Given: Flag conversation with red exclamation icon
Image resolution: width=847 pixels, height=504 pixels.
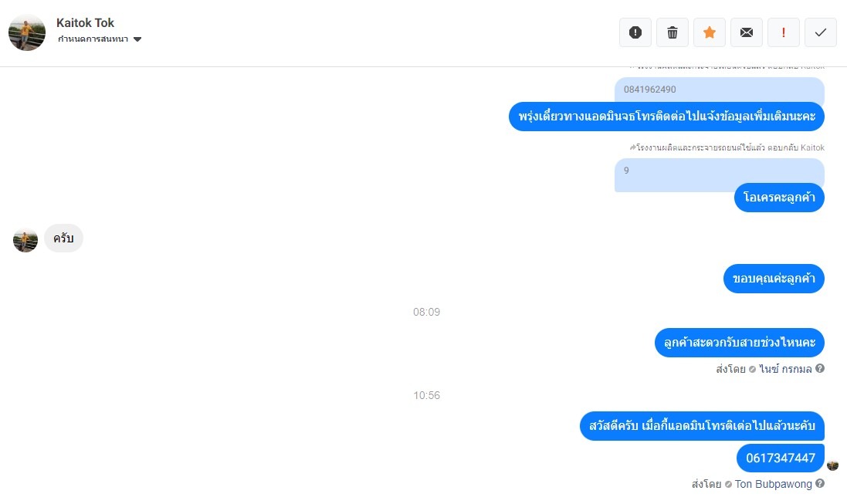Looking at the screenshot, I should [x=783, y=32].
